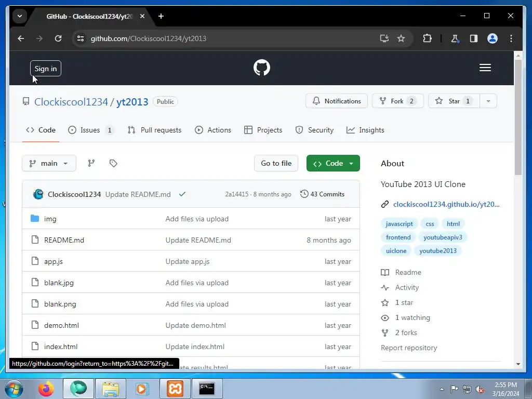Install app icon in address bar
The height and width of the screenshot is (399, 532).
(384, 38)
